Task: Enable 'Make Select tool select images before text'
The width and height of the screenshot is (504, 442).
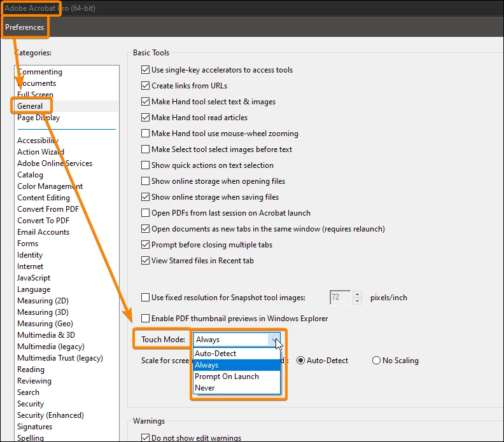Action: [145, 149]
